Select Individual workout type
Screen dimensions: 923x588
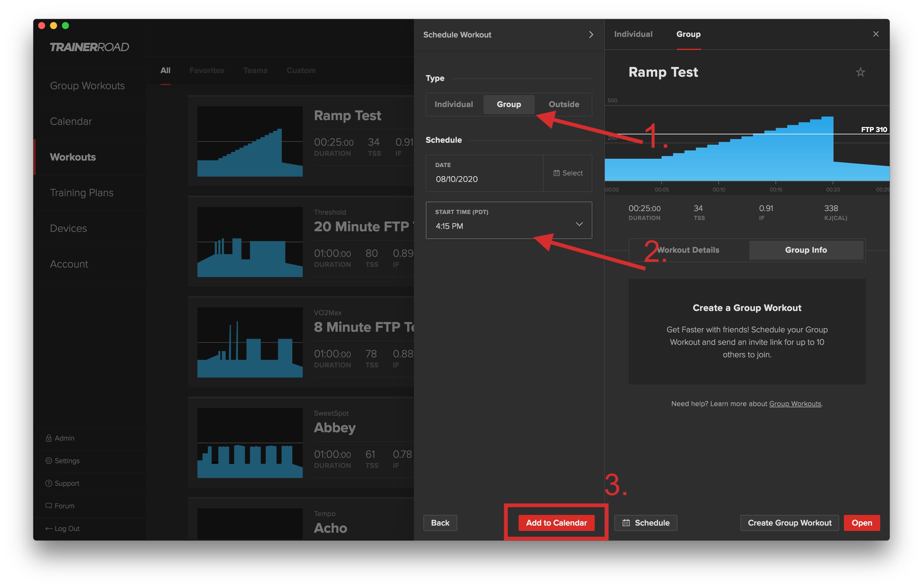454,104
